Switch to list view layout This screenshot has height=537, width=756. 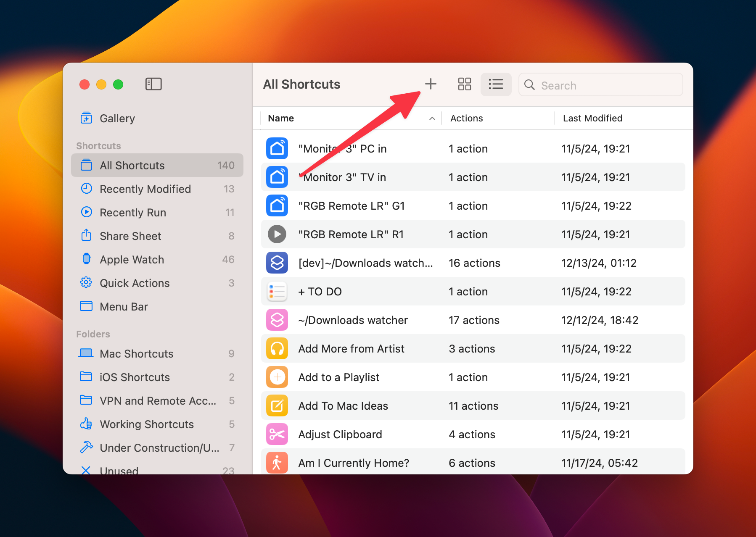tap(496, 84)
